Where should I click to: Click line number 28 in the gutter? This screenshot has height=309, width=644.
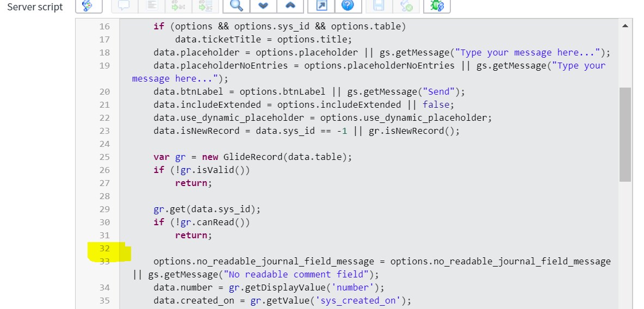[x=105, y=196]
